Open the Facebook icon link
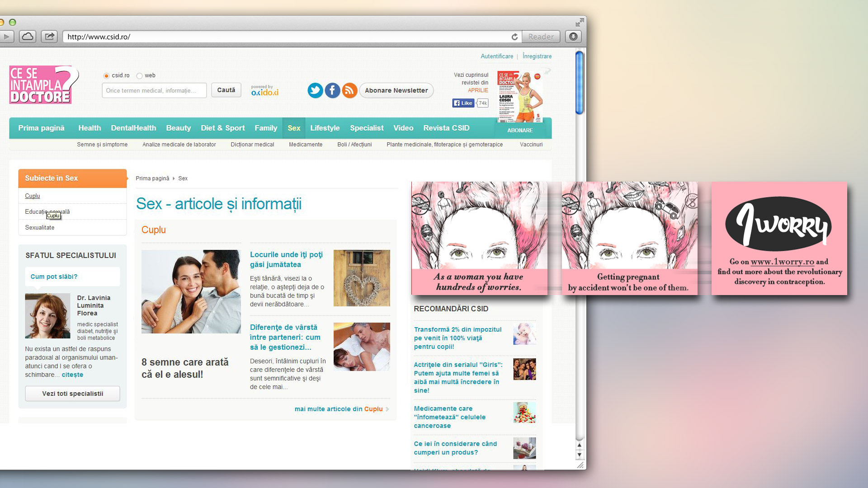The height and width of the screenshot is (488, 868). tap(332, 90)
